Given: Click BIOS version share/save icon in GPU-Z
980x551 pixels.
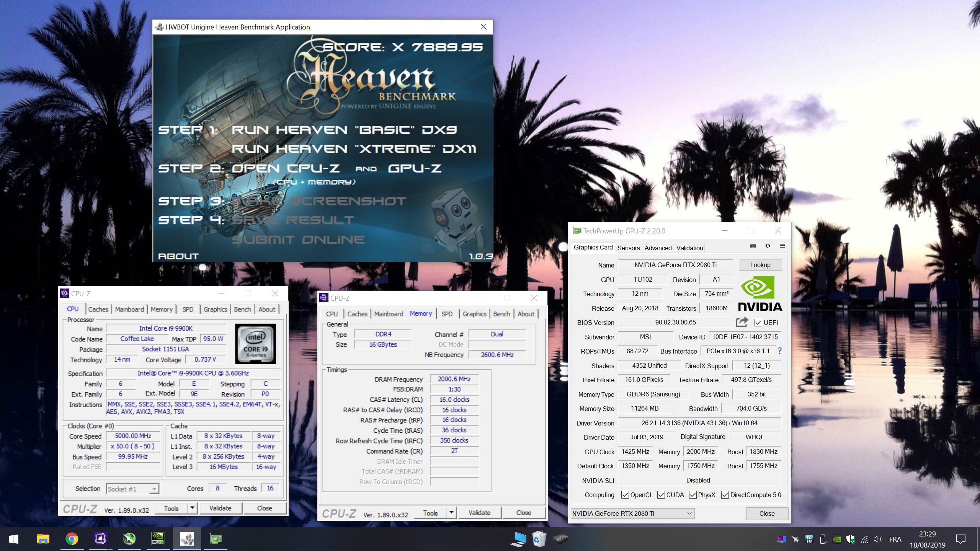Looking at the screenshot, I should (742, 322).
